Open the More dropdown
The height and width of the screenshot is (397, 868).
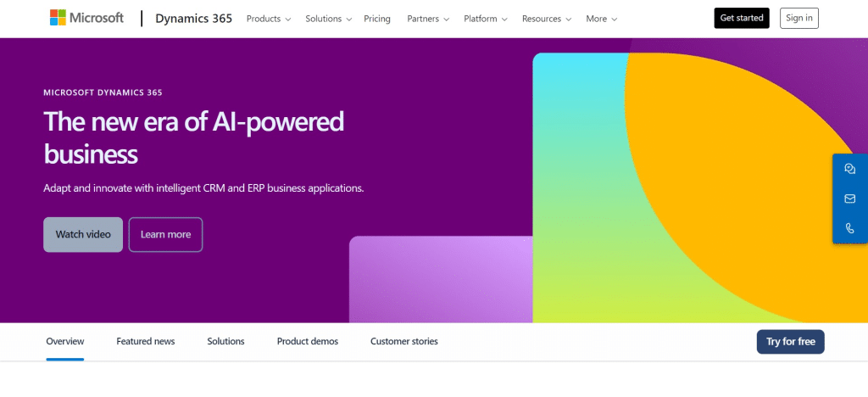601,19
